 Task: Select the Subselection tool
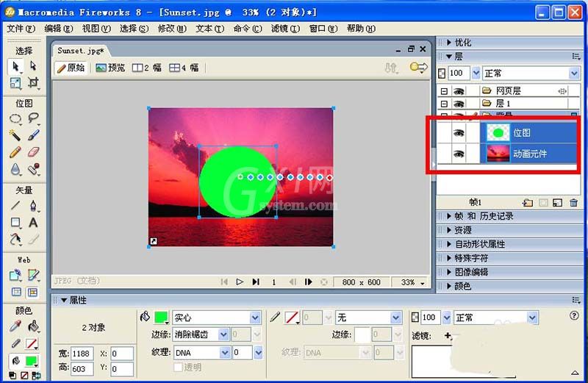tap(33, 66)
